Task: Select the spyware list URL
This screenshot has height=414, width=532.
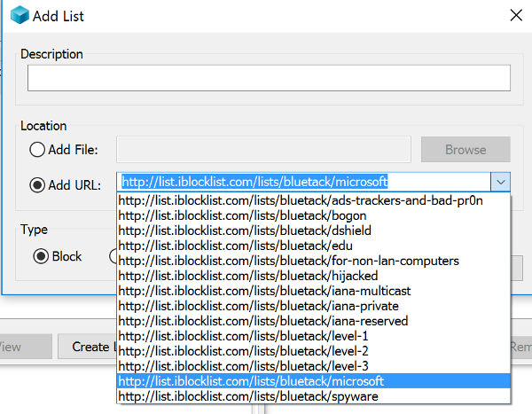Action: point(301,396)
